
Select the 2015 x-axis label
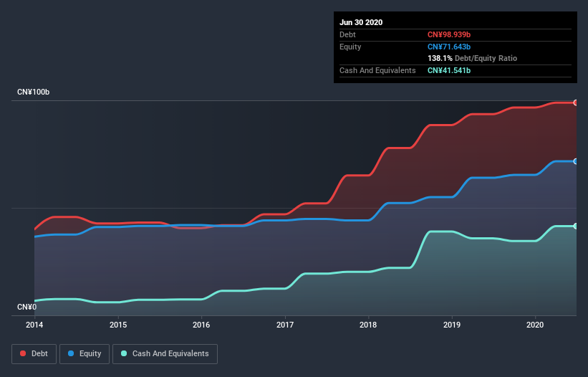(118, 325)
